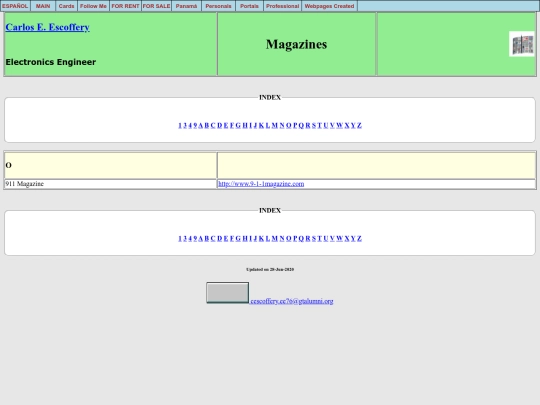Select the Professional menu item
Screen dimensions: 540x405
click(282, 6)
